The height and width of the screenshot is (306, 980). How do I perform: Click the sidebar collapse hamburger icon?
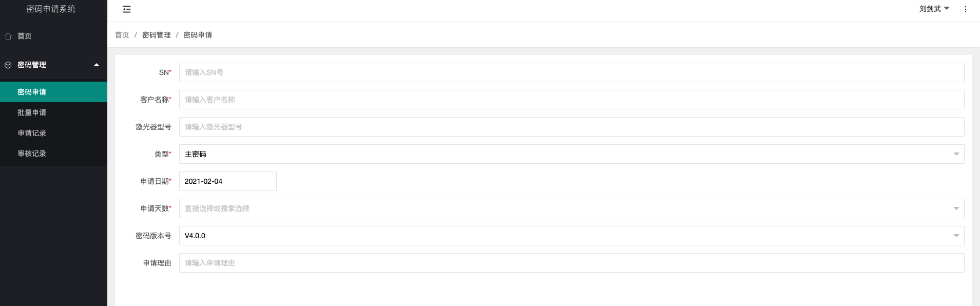click(127, 9)
